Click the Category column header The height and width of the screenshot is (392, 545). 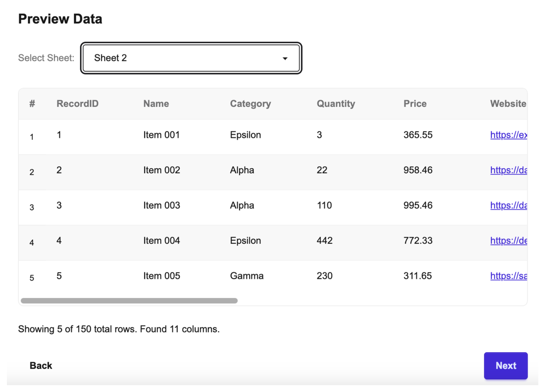coord(250,104)
